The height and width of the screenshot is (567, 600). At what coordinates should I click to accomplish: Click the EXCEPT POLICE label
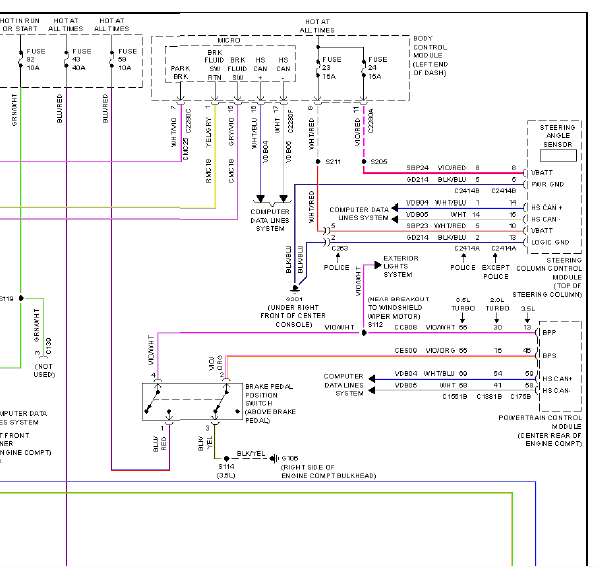click(495, 272)
